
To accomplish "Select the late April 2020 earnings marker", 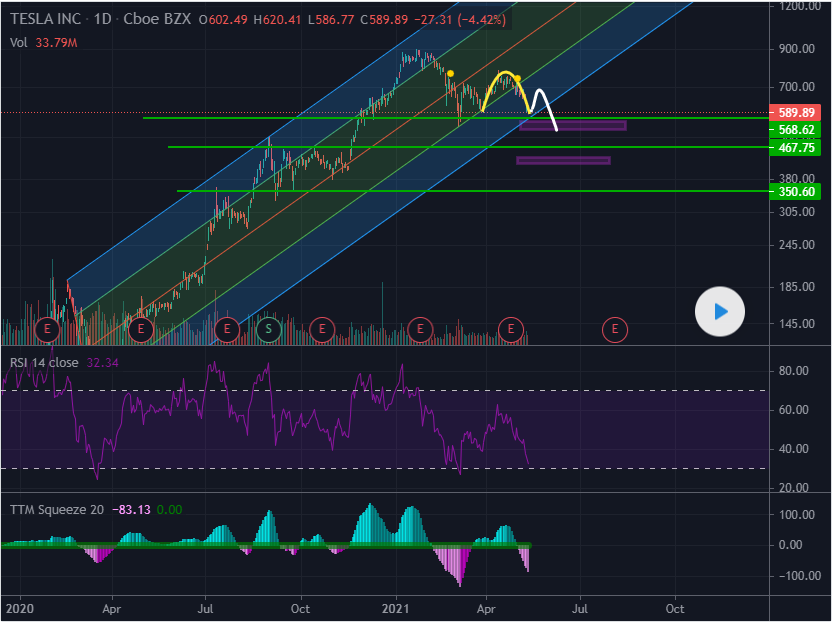I will pyautogui.click(x=141, y=328).
